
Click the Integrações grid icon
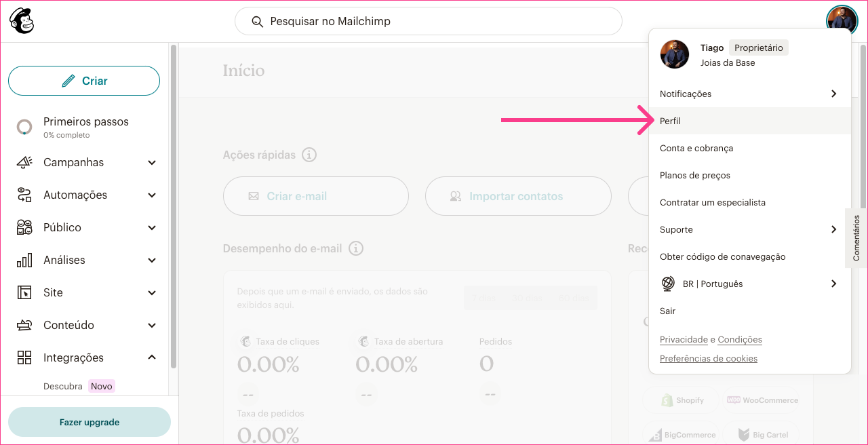(24, 358)
